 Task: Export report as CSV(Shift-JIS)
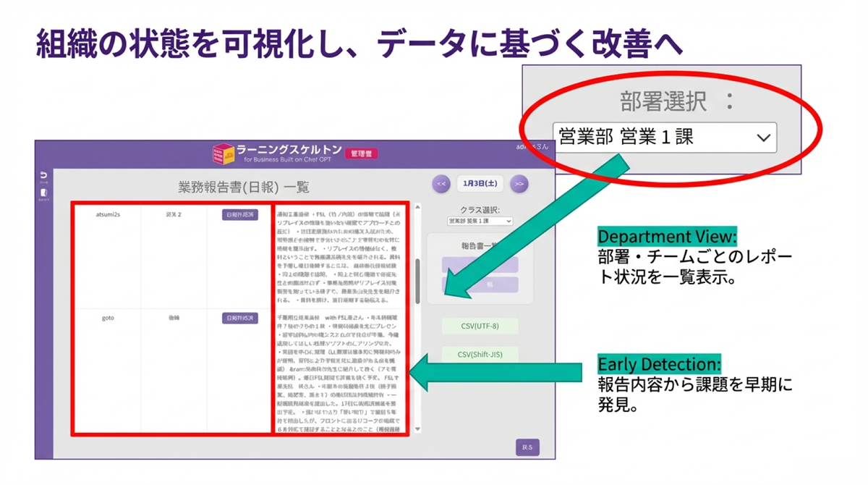click(480, 355)
